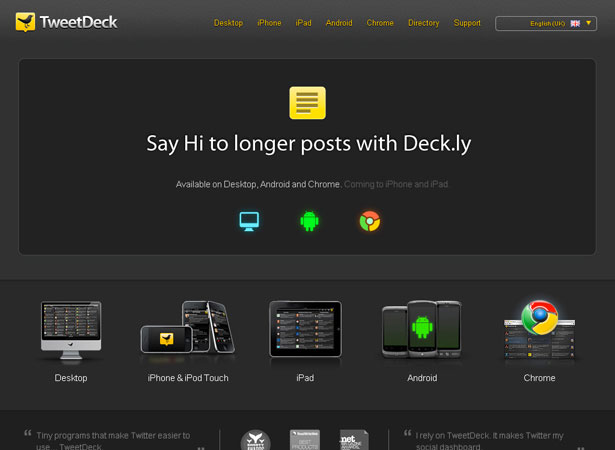The height and width of the screenshot is (450, 615).
Task: Click the UK flag icon in language selector
Action: click(575, 24)
